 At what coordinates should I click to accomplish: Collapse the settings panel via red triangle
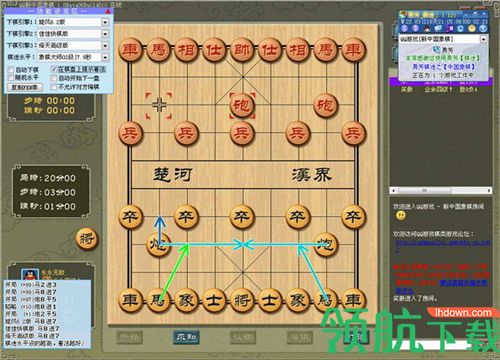[x=108, y=11]
